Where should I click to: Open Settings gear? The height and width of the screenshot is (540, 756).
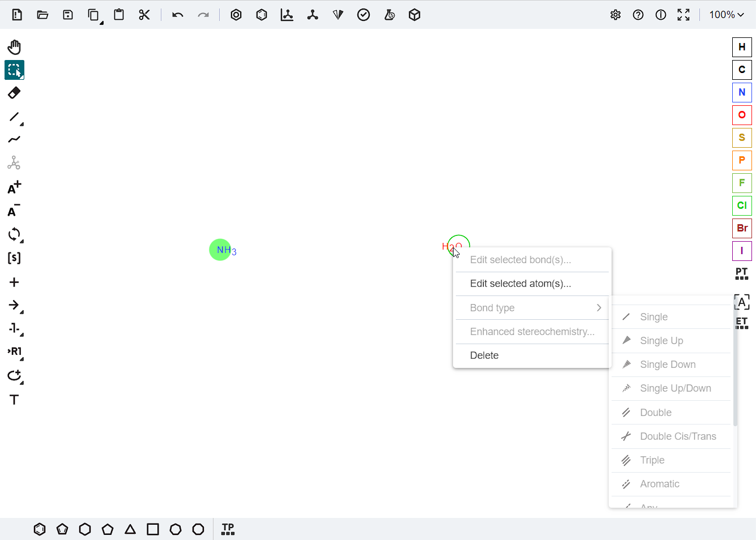click(x=616, y=15)
